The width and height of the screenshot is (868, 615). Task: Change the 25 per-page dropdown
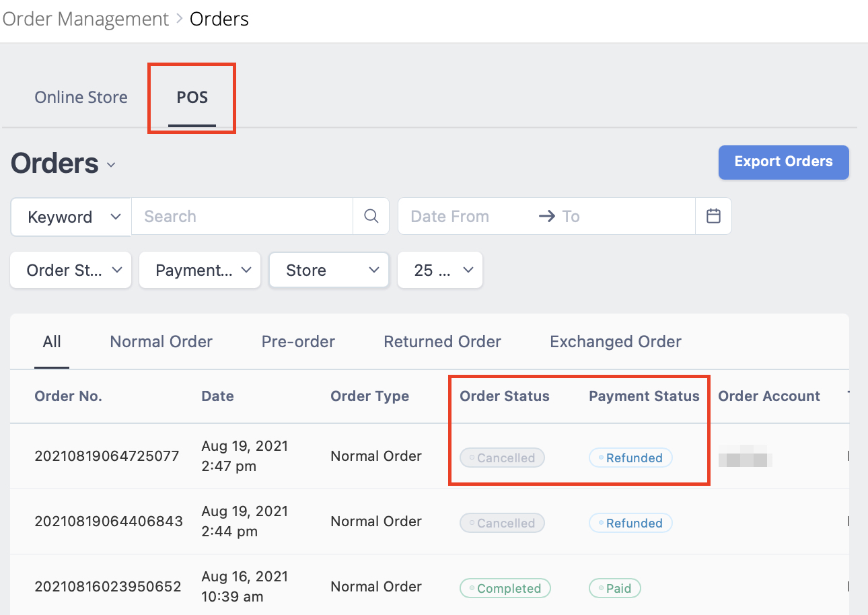[x=440, y=270]
